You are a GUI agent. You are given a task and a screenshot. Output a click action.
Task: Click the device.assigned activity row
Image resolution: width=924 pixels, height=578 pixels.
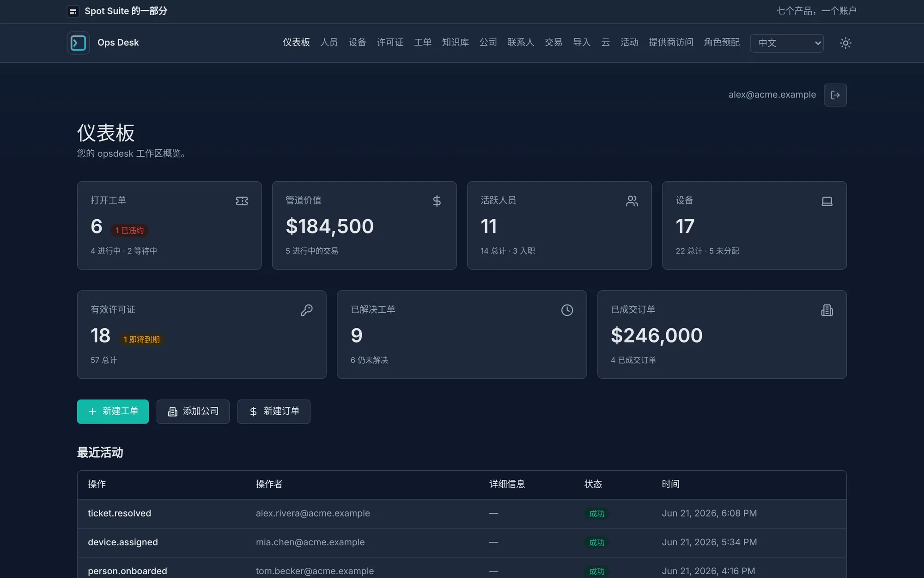click(462, 542)
